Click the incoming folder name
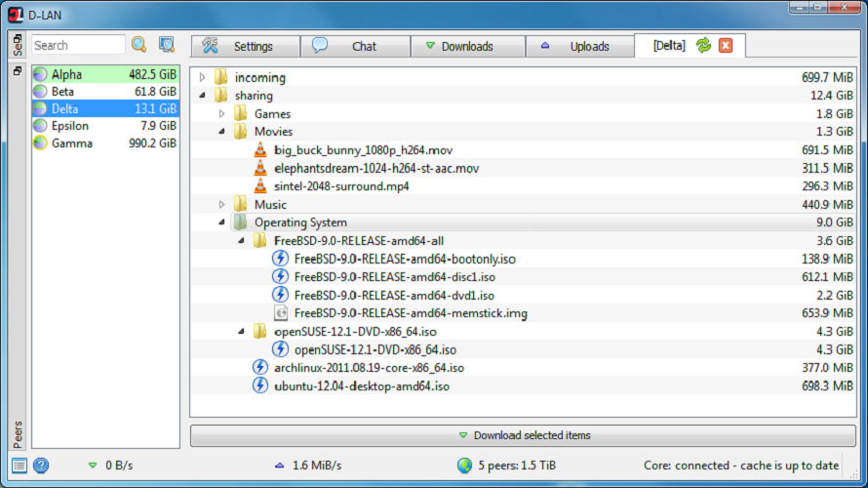Image resolution: width=868 pixels, height=488 pixels. click(x=260, y=77)
